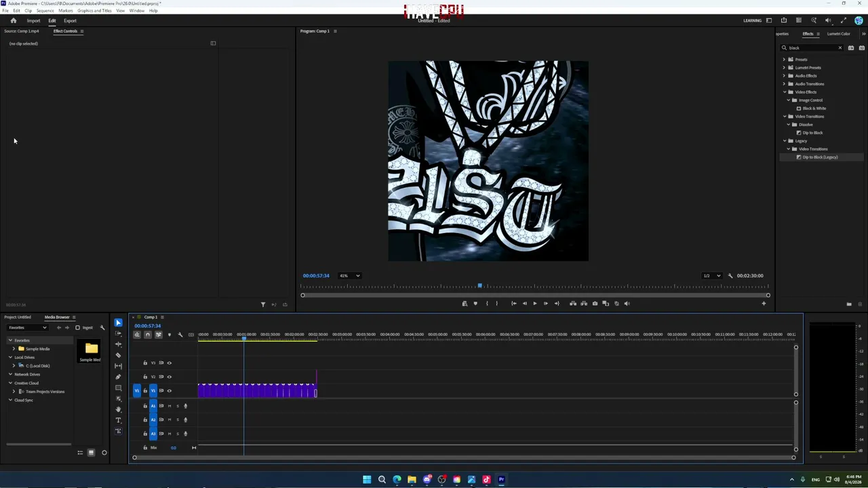Click the Home icon in the top bar
The height and width of the screenshot is (488, 868).
13,20
